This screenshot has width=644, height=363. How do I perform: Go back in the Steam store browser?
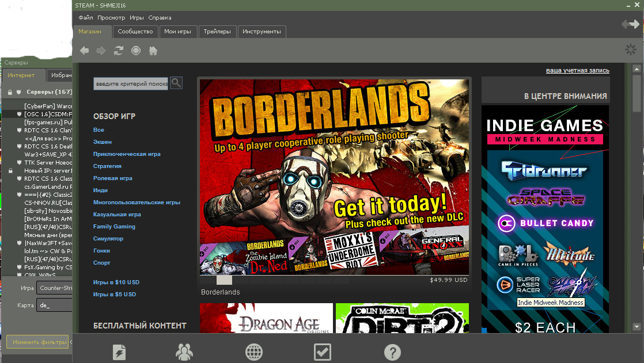tap(85, 51)
